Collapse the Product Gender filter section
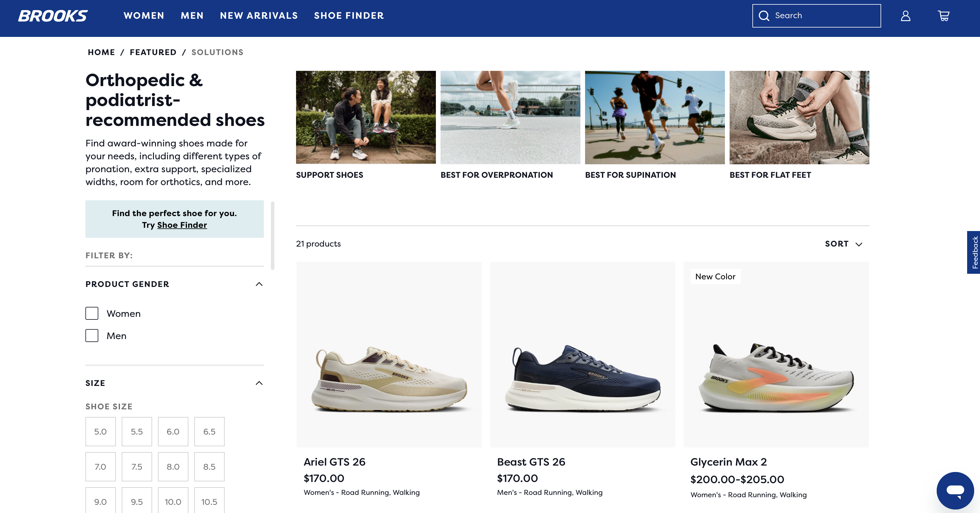This screenshot has width=980, height=513. [x=259, y=284]
